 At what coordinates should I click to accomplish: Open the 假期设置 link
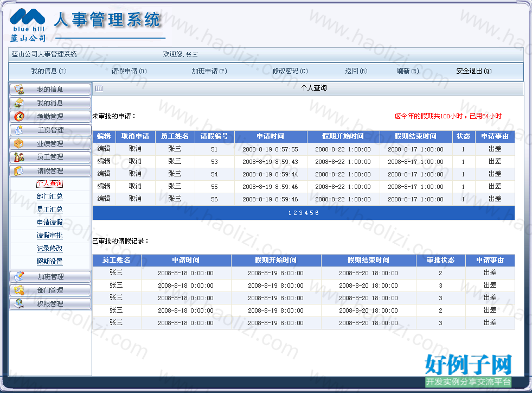49,262
